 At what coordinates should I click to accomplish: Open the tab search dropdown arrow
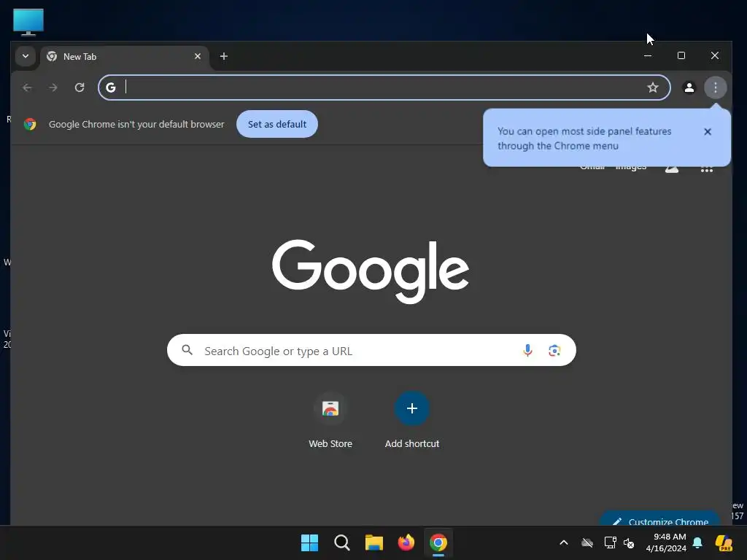(x=26, y=56)
